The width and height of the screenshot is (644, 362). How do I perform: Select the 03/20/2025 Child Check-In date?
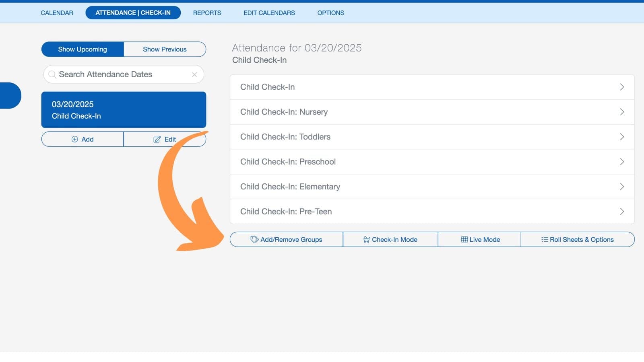coord(124,110)
